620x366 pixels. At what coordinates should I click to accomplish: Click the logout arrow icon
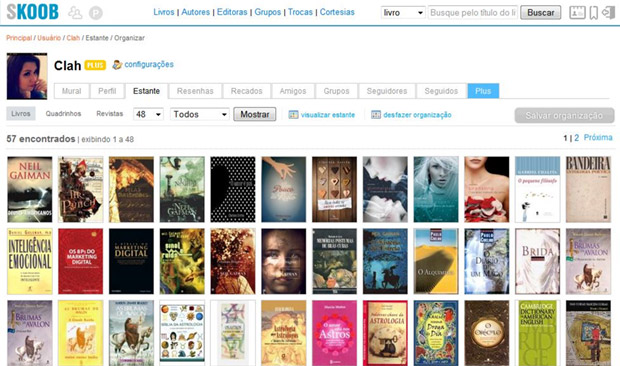(x=607, y=13)
